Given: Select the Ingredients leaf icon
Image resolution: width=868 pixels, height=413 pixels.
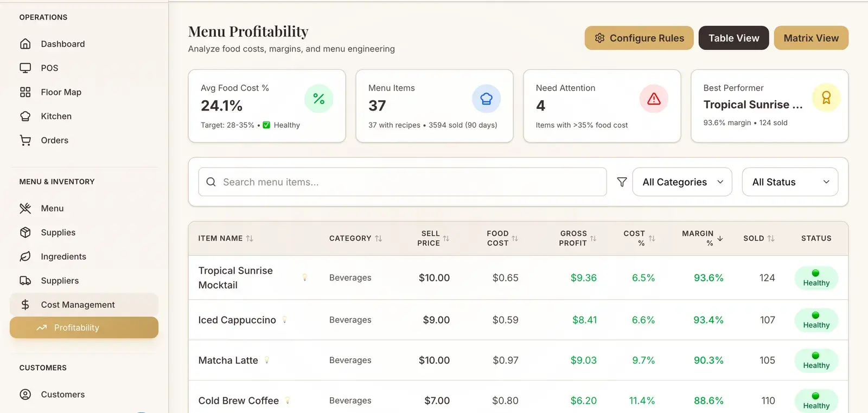Looking at the screenshot, I should tap(25, 256).
